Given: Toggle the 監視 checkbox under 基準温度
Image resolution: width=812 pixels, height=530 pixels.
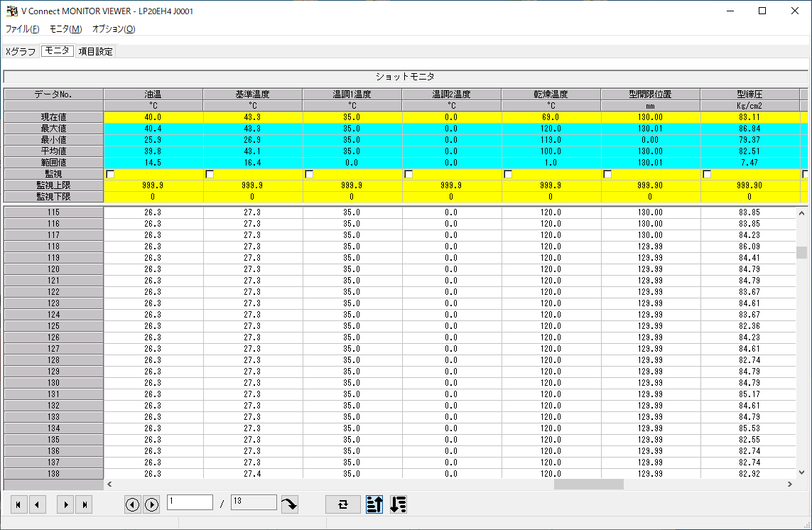Looking at the screenshot, I should [210, 174].
